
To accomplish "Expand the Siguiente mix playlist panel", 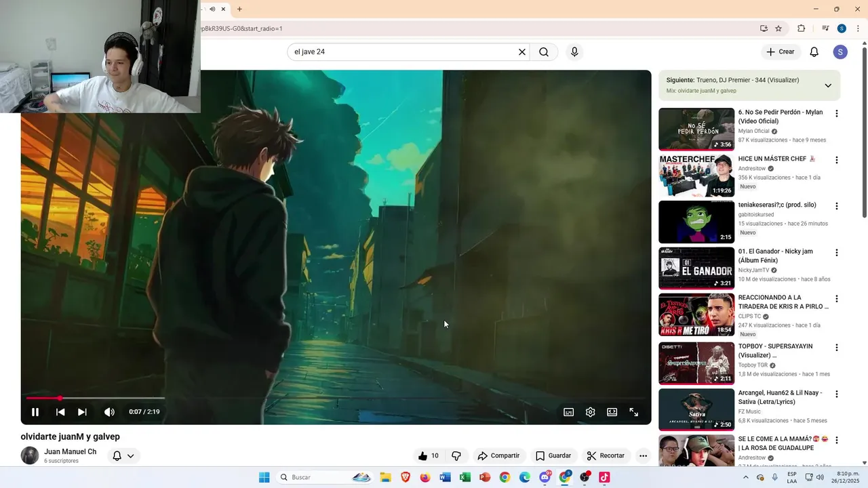I will pos(828,85).
